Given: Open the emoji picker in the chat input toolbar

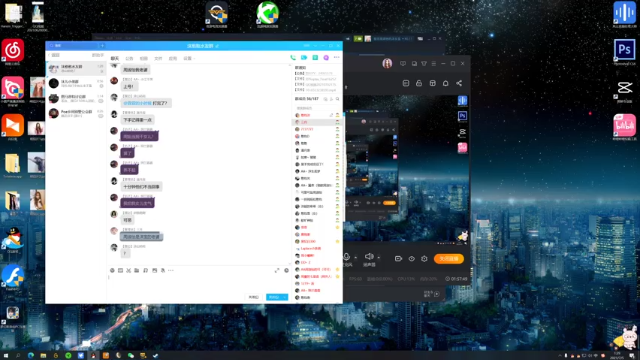Looking at the screenshot, I should point(112,270).
